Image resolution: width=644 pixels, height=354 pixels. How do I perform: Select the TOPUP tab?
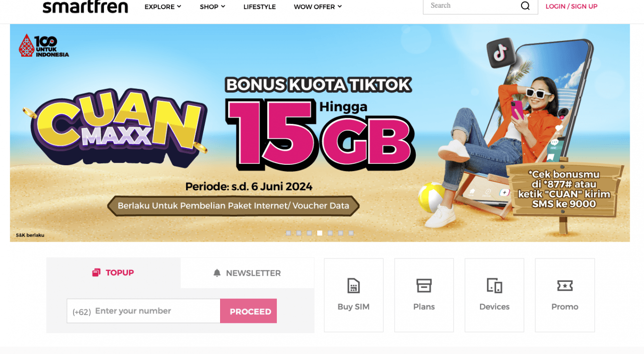coord(113,272)
